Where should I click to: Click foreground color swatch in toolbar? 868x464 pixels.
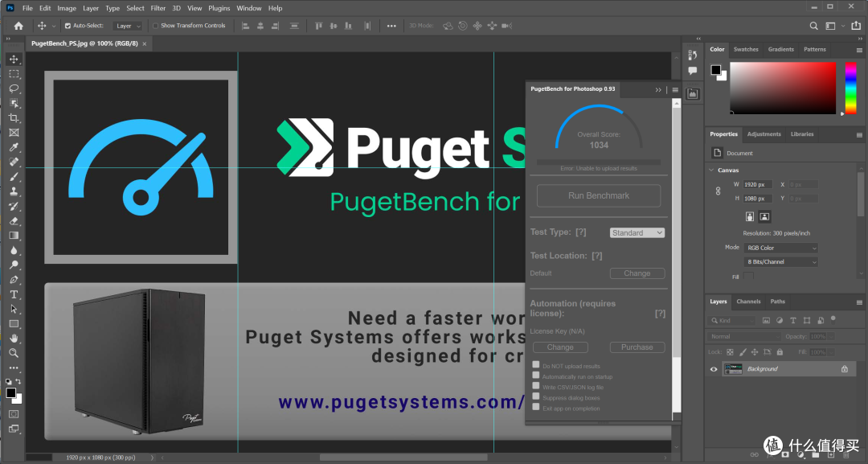point(10,393)
